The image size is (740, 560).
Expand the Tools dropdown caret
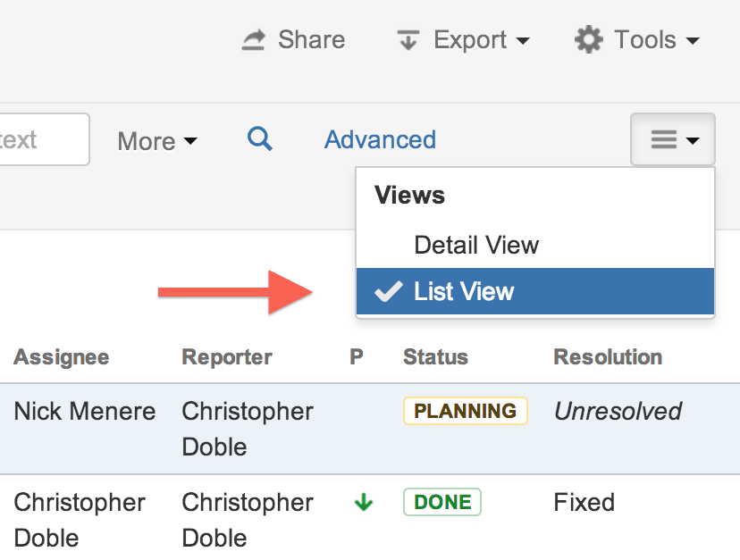693,41
